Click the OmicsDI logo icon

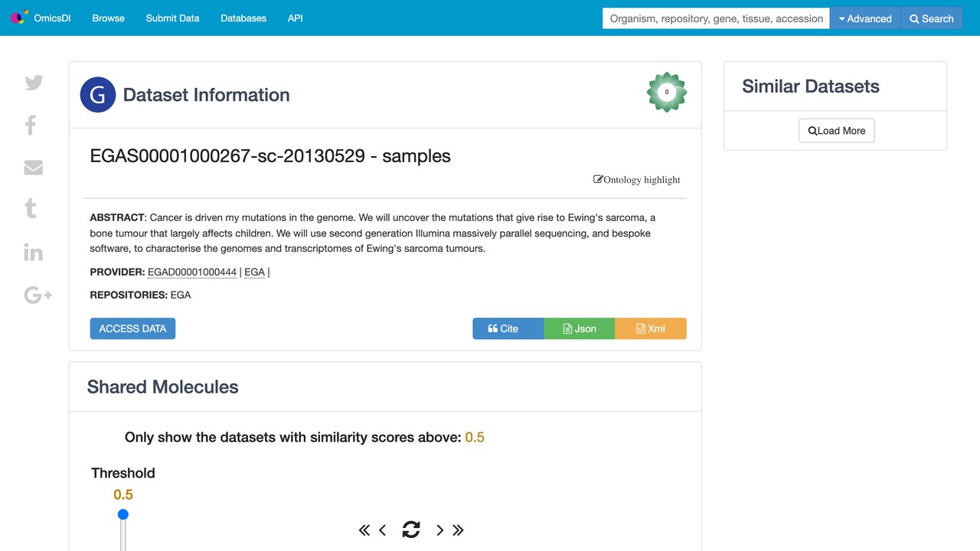(19, 17)
